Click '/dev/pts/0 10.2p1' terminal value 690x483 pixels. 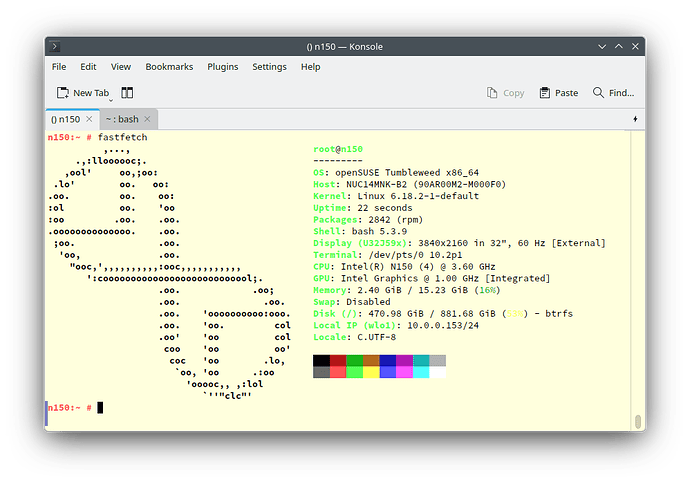(x=415, y=255)
